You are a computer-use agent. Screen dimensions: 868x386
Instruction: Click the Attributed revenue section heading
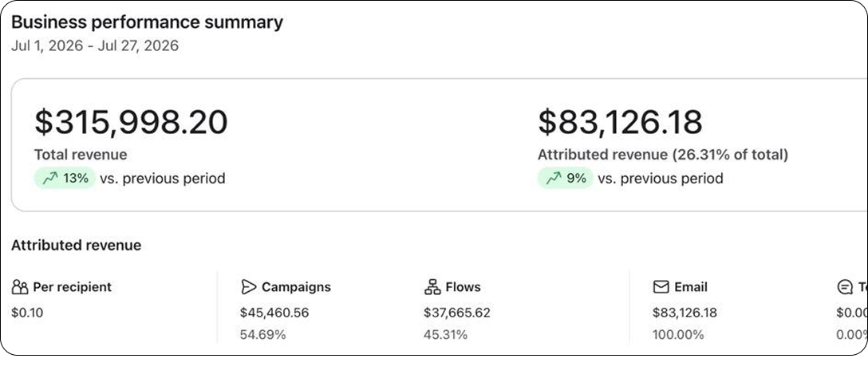click(77, 245)
